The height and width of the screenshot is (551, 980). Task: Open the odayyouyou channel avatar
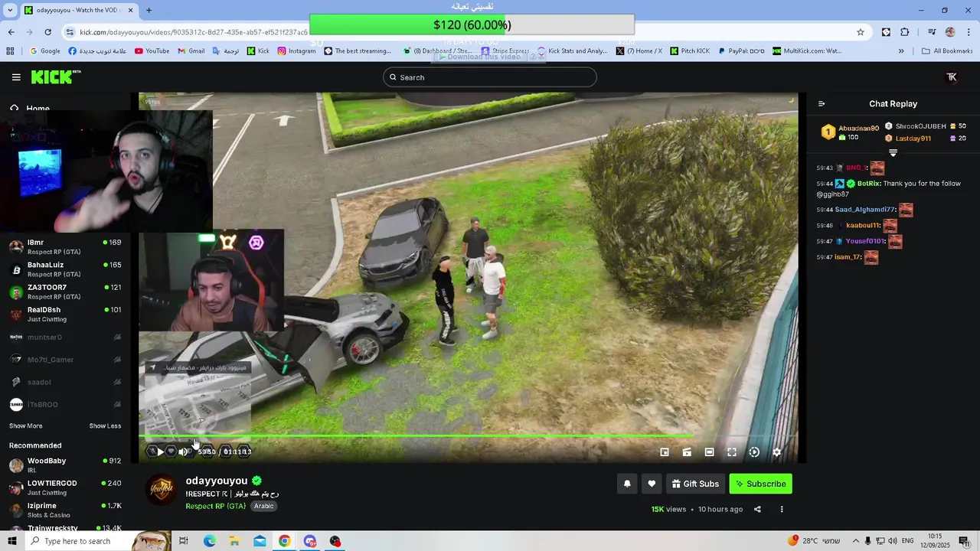click(x=162, y=490)
